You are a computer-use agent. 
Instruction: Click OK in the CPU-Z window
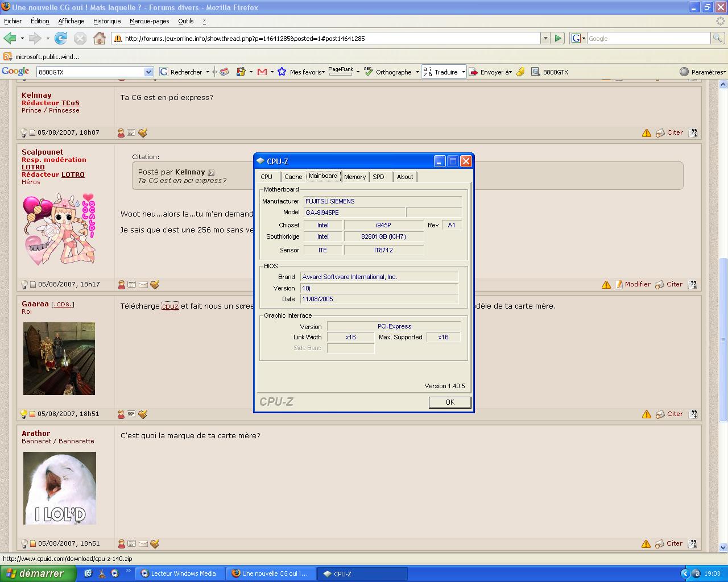(x=450, y=402)
